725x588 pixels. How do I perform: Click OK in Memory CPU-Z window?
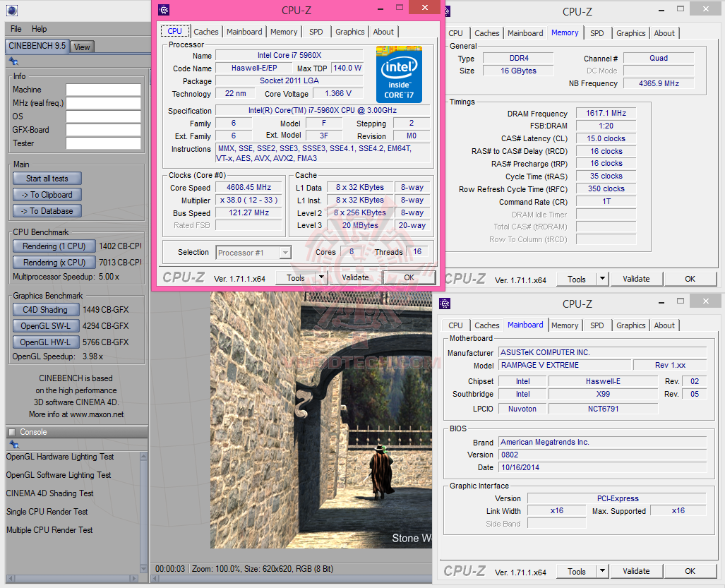(690, 279)
